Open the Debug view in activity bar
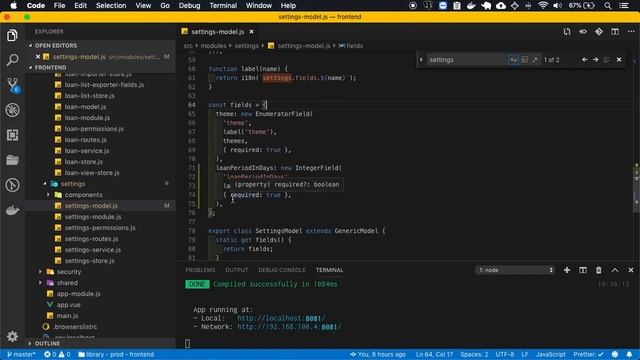640x360 pixels. 12,110
